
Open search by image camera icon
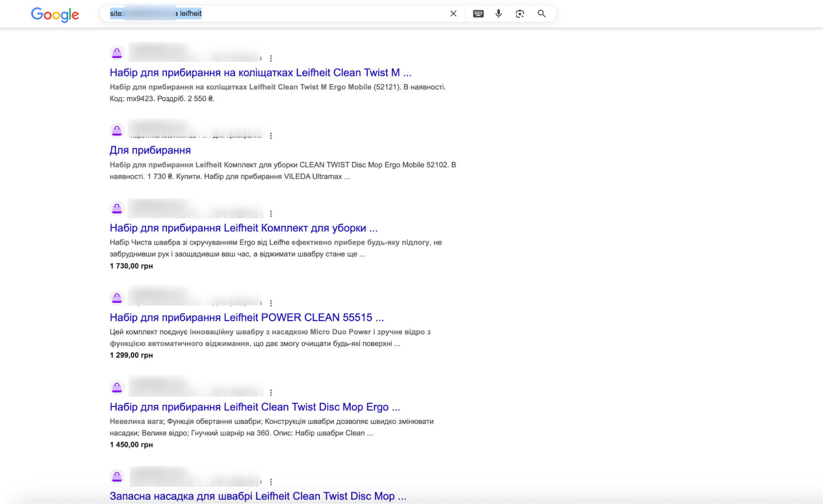click(x=520, y=14)
